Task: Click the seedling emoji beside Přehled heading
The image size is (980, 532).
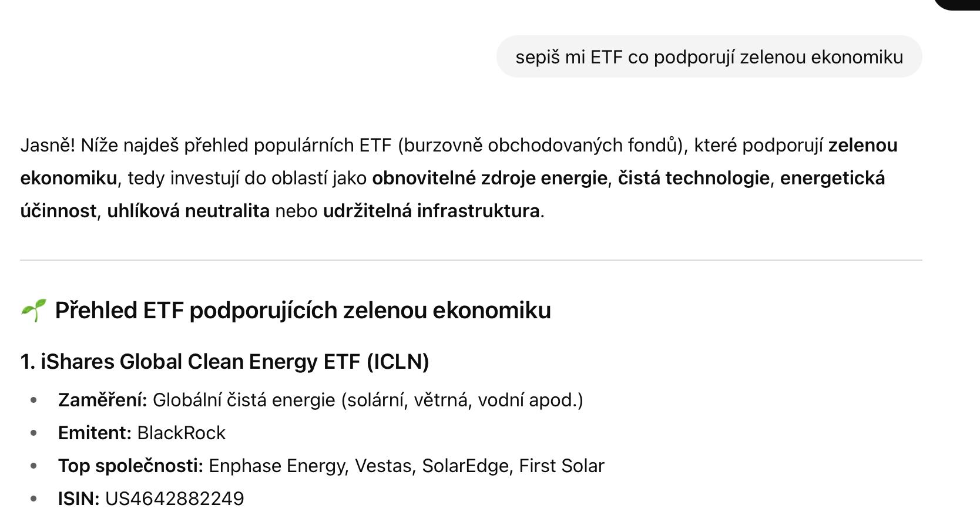Action: [x=33, y=310]
